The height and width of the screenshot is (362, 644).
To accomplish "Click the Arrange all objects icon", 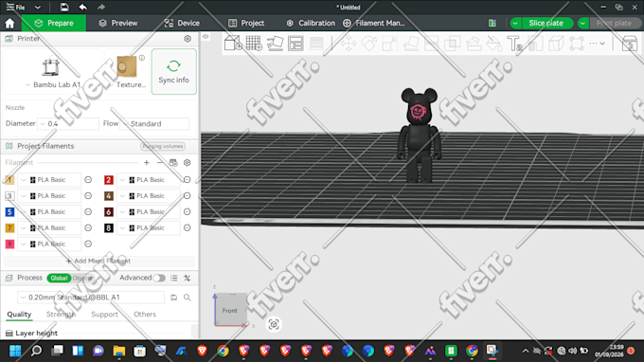I will coord(295,44).
